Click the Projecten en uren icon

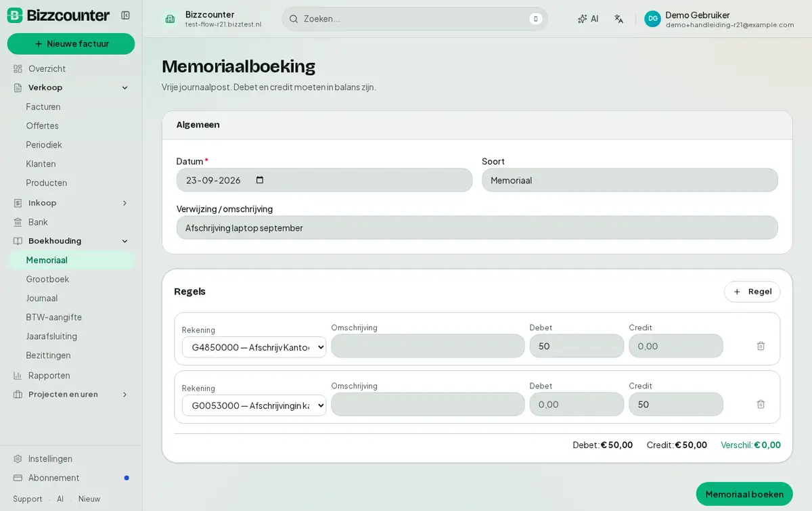(18, 394)
